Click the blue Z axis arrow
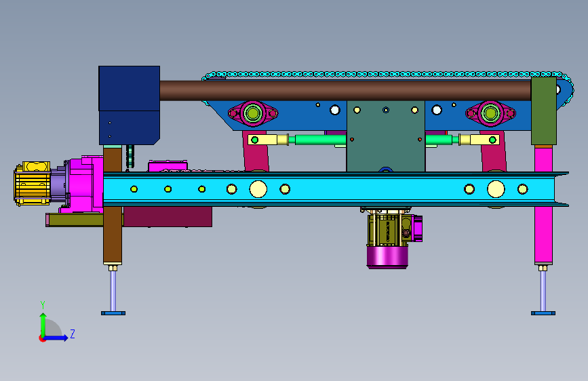Viewport: 588px width, 381px height. click(56, 338)
